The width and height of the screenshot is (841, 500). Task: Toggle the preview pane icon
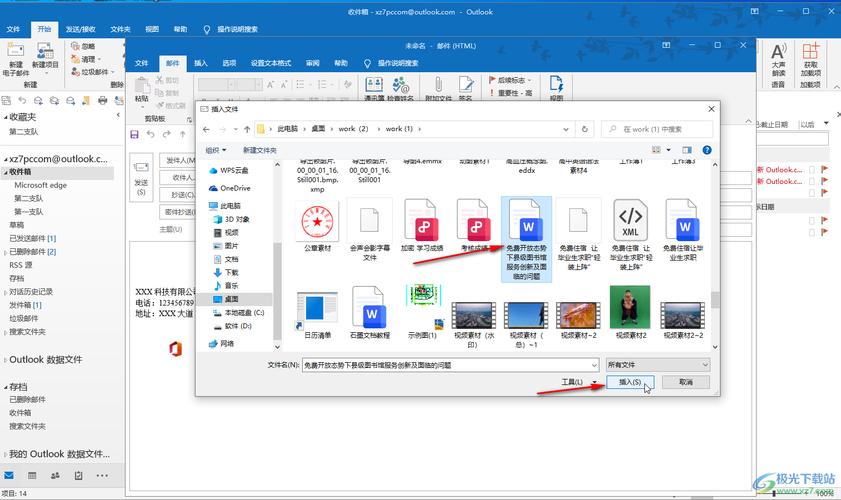686,150
